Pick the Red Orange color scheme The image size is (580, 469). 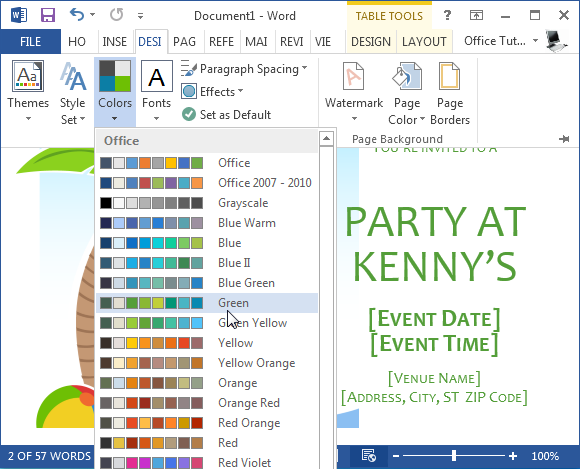(x=207, y=423)
